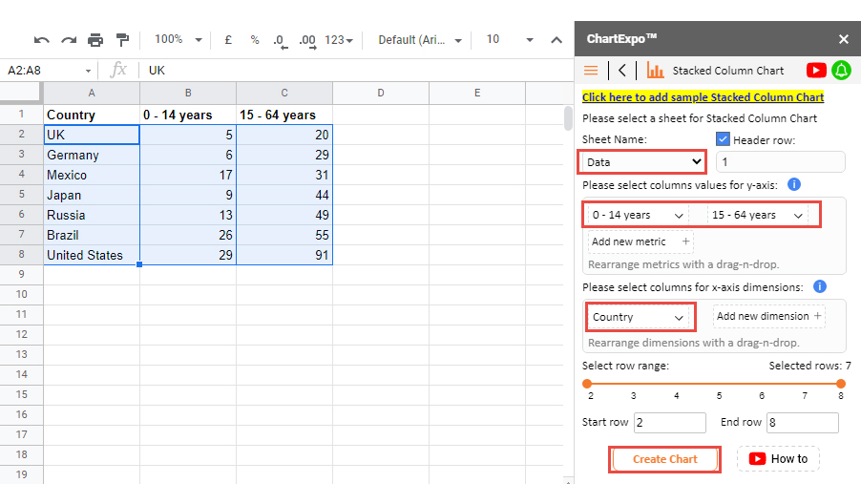
Task: Apply percent format icon
Action: 255,39
